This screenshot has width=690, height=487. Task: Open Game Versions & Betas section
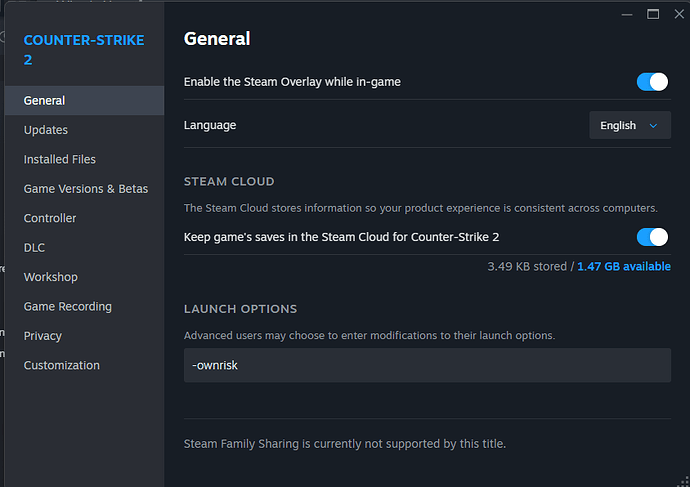coord(86,189)
